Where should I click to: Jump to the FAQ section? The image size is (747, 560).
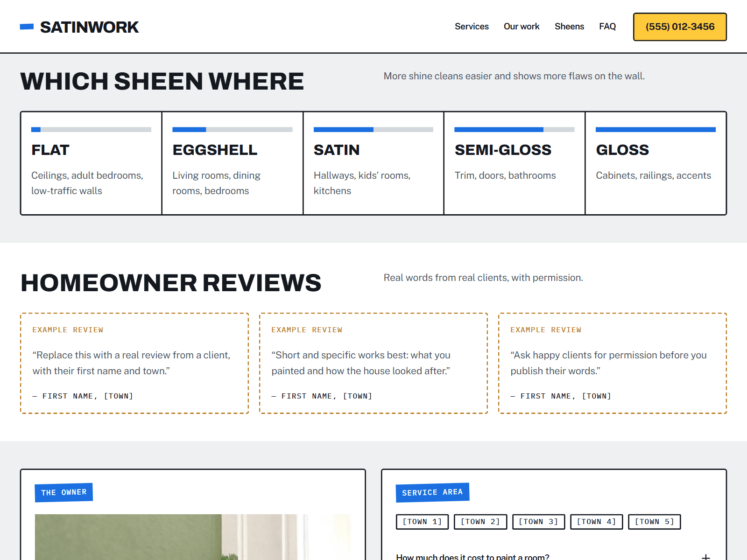(x=607, y=27)
